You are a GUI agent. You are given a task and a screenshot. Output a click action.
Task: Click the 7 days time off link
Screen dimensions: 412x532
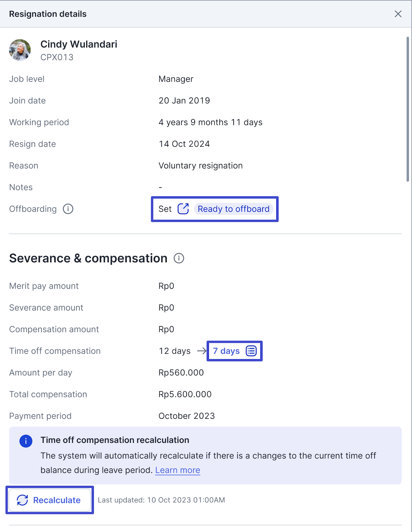click(226, 351)
